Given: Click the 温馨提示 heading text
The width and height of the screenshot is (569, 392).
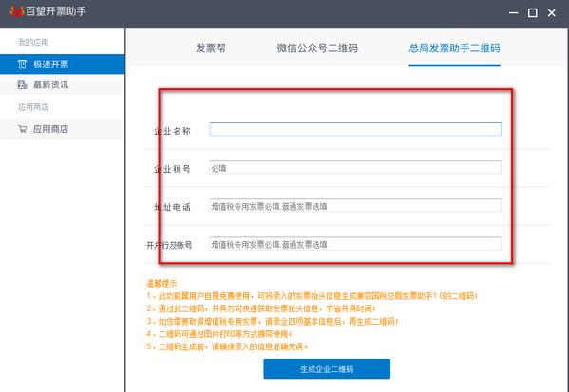Looking at the screenshot, I should click(161, 283).
